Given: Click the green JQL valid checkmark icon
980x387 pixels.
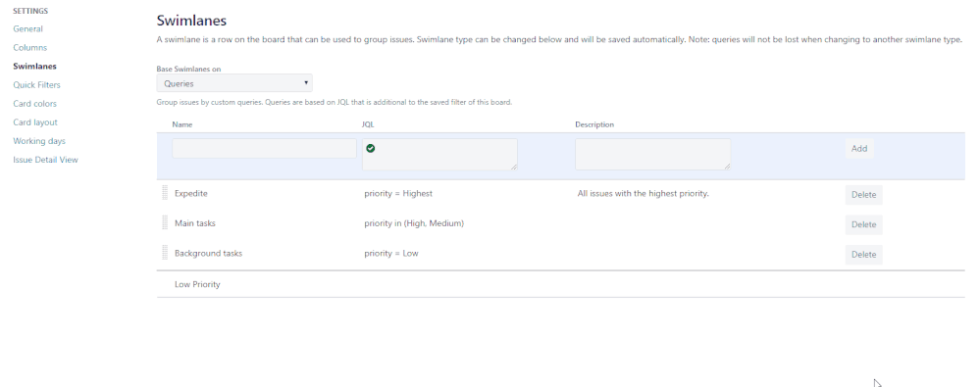Looking at the screenshot, I should coord(371,148).
